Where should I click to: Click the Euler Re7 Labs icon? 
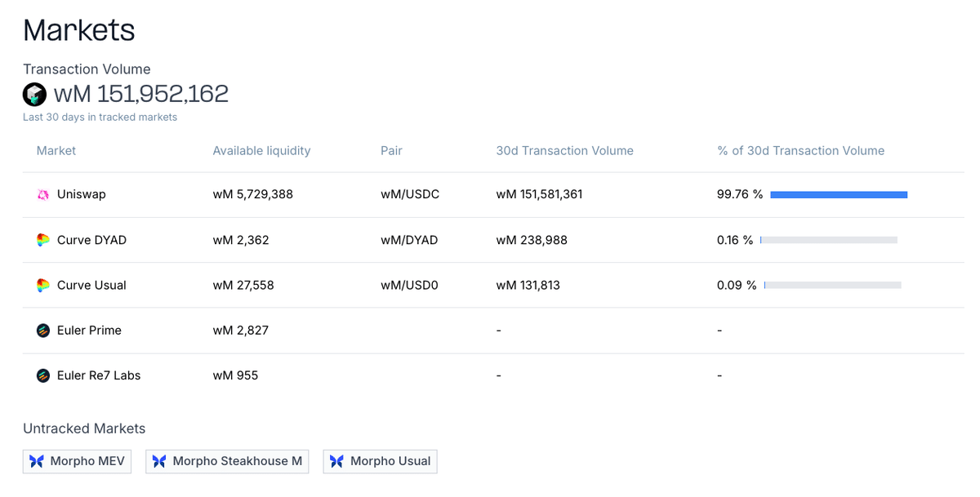pyautogui.click(x=43, y=375)
